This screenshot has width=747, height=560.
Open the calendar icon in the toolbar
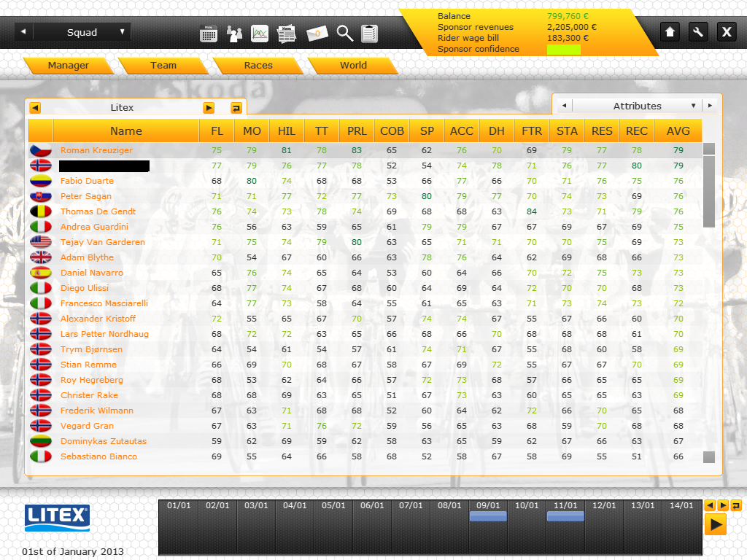coord(209,33)
